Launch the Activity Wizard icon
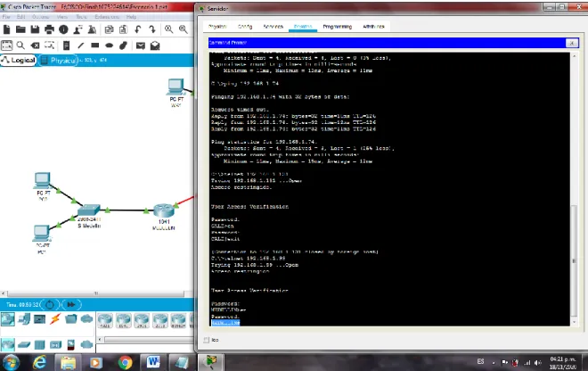This screenshot has width=588, height=371. pos(78,29)
